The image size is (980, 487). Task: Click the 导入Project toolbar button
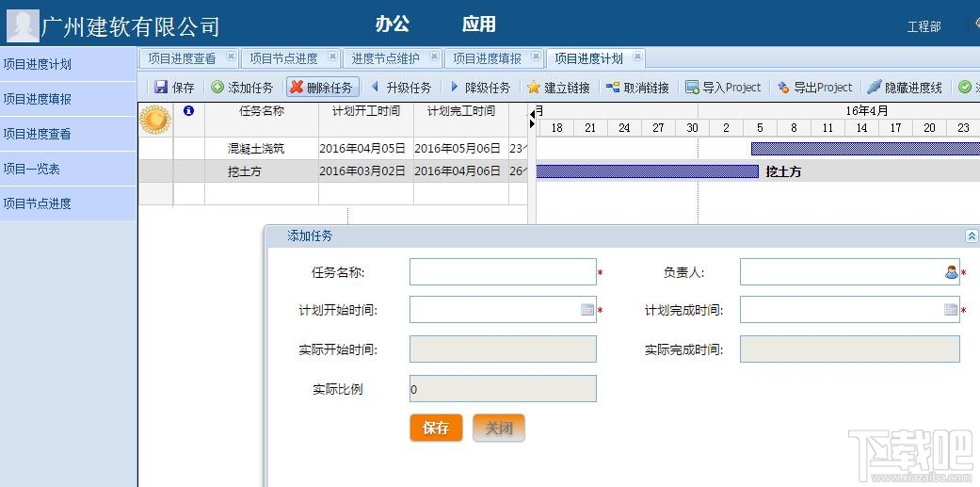723,88
